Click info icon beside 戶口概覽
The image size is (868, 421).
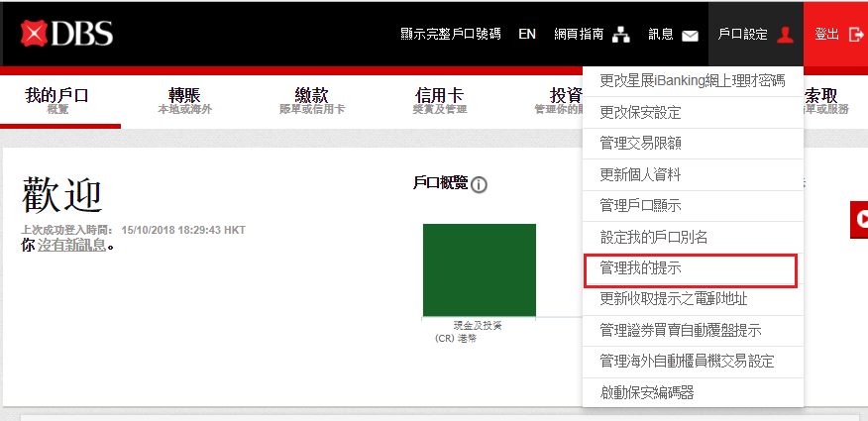(x=479, y=184)
